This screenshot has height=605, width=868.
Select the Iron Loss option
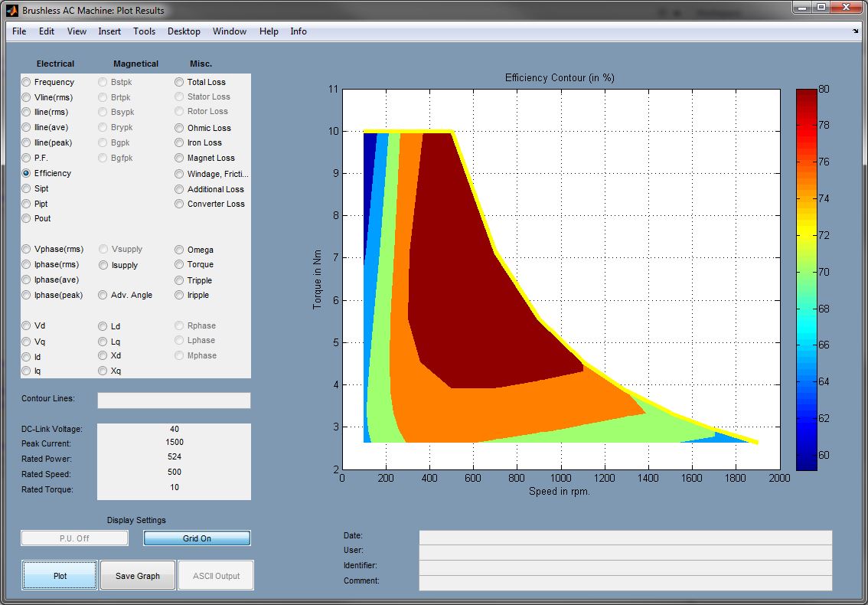(x=179, y=142)
